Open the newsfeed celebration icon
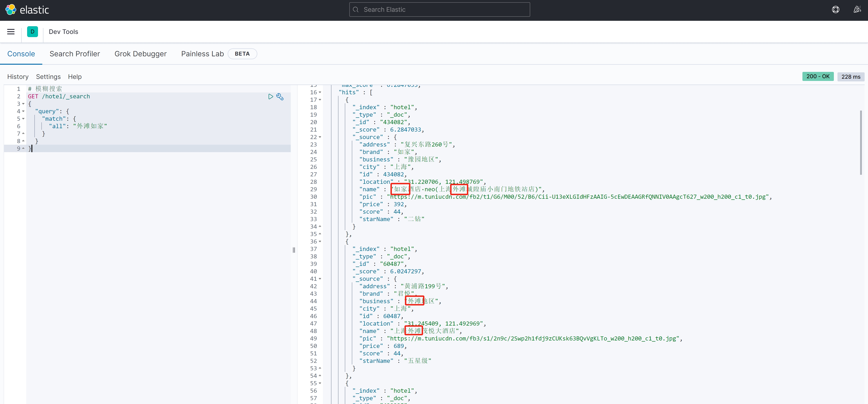The image size is (868, 404). 857,9
